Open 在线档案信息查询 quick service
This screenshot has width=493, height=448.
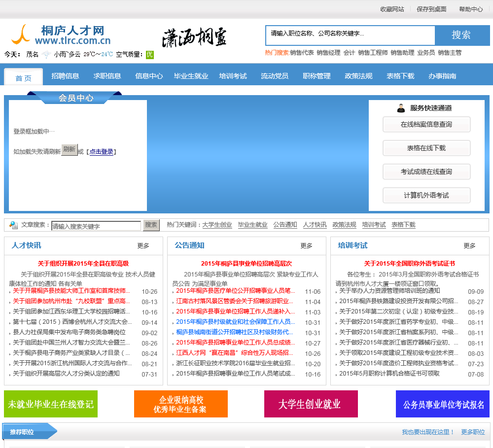click(426, 124)
